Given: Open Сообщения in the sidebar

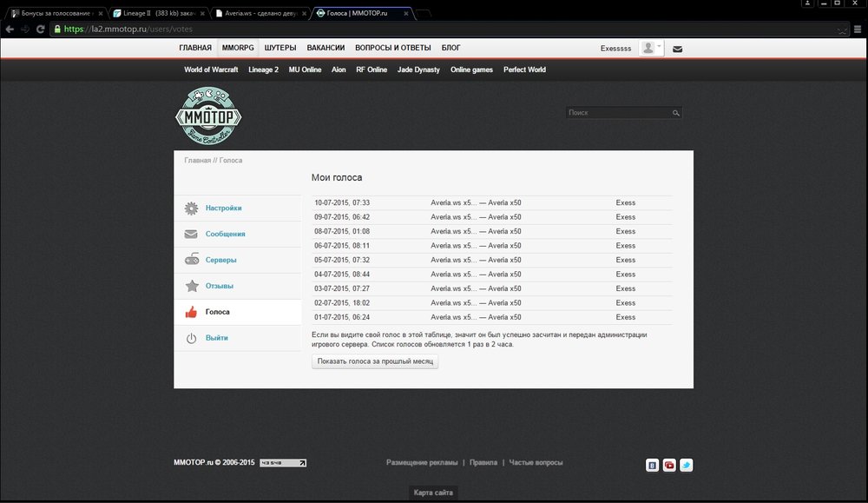Looking at the screenshot, I should pos(225,234).
